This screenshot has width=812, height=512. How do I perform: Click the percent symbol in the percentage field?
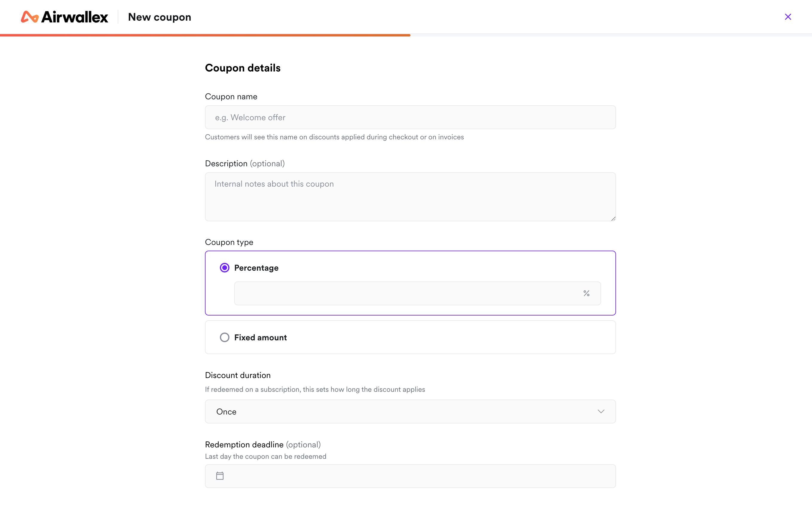[586, 293]
